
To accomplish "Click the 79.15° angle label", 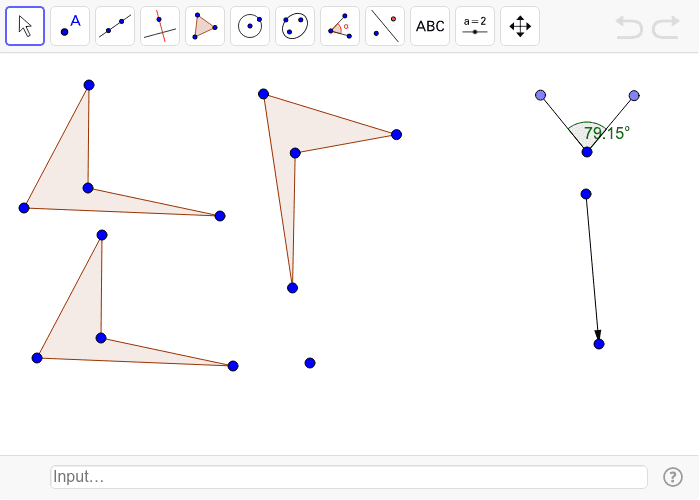I will [607, 133].
